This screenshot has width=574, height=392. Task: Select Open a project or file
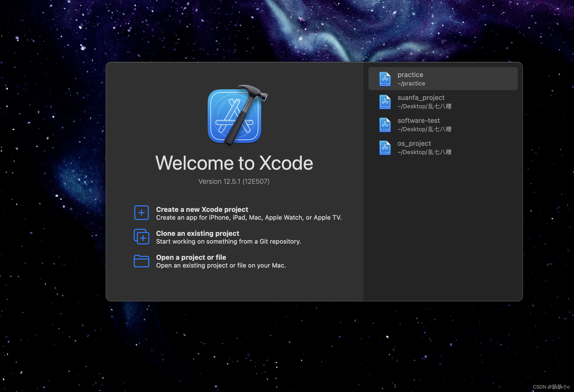pos(191,257)
